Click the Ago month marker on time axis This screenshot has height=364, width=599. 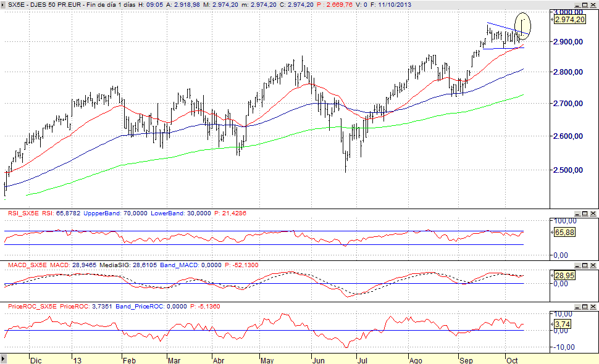416,360
